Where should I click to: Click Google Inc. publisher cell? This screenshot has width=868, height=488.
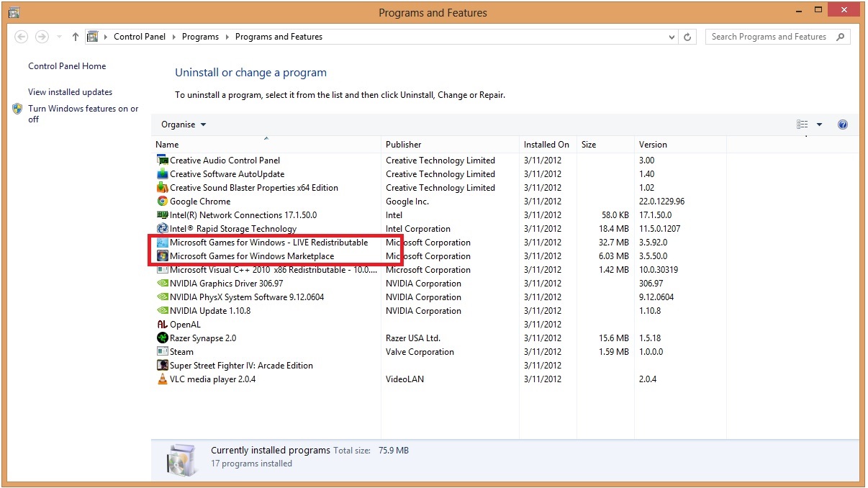(407, 202)
